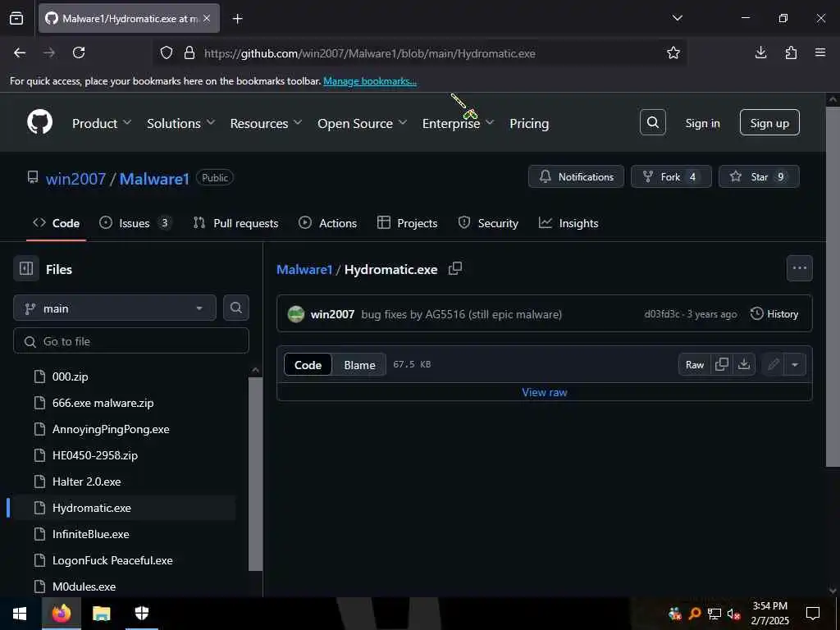The width and height of the screenshot is (840, 630).
Task: Collapse the Files side panel icon
Action: point(26,269)
